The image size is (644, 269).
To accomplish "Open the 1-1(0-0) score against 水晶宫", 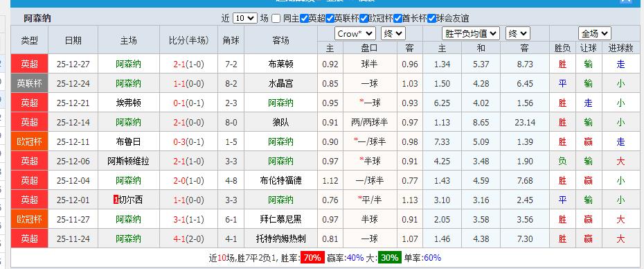I will 188,83.
